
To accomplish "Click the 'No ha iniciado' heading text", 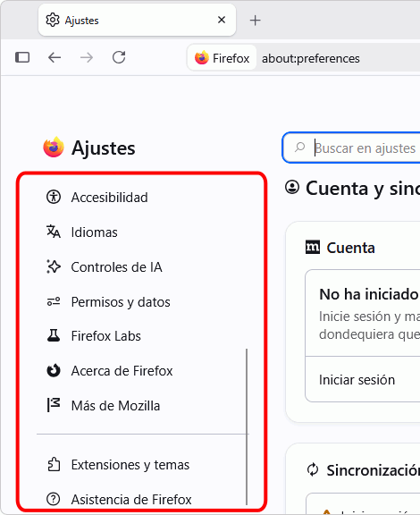I will 369,294.
